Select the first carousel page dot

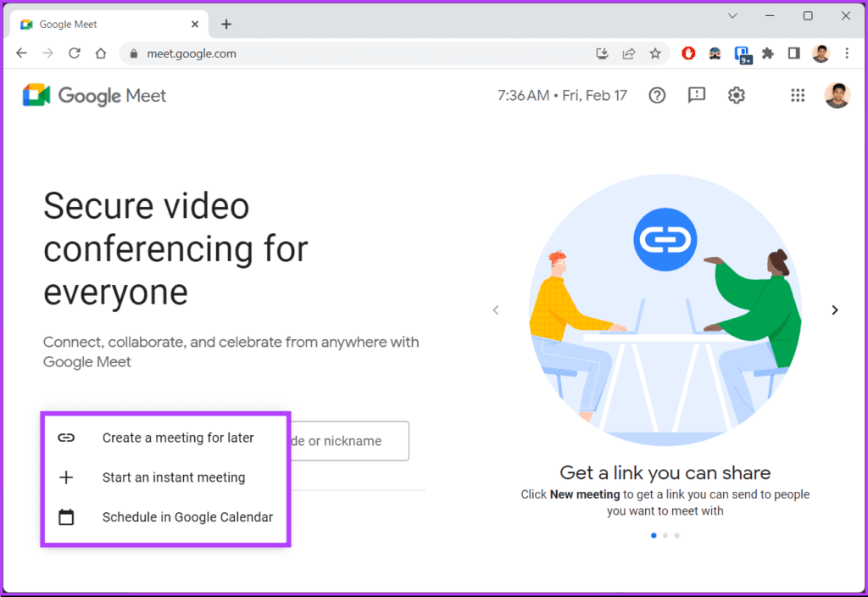click(654, 536)
